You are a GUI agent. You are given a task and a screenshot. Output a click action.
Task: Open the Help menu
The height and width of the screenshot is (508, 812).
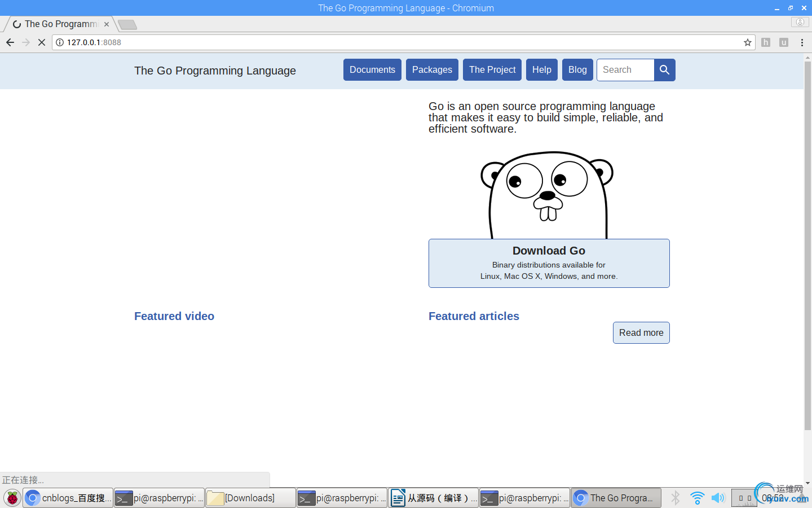click(x=542, y=70)
